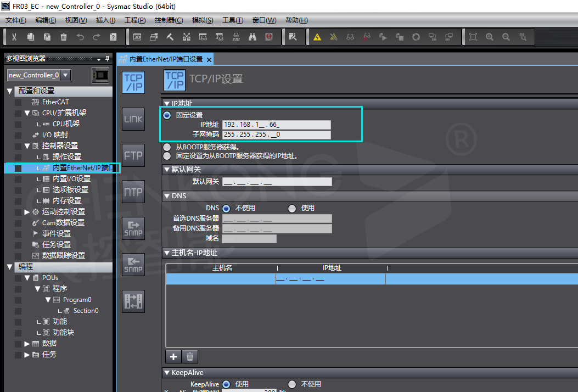
Task: Open the LINK settings sidebar icon
Action: (x=133, y=119)
